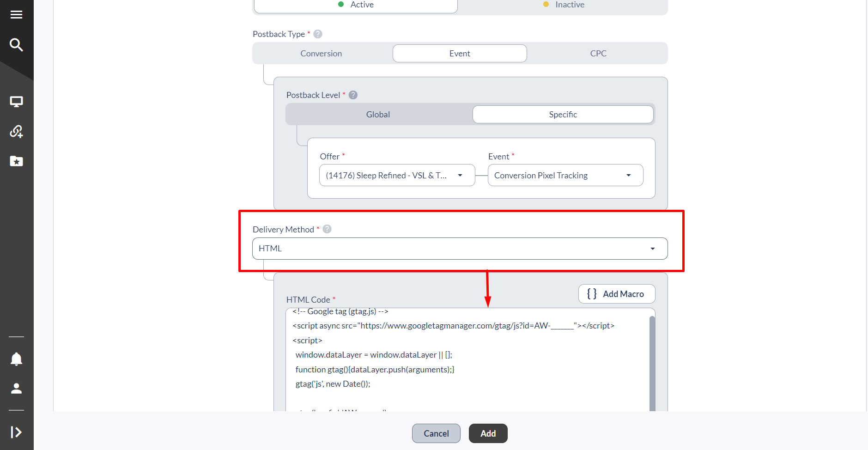Click the HTML Code area scrollbar
Viewport: 868px width, 450px height.
(x=652, y=363)
